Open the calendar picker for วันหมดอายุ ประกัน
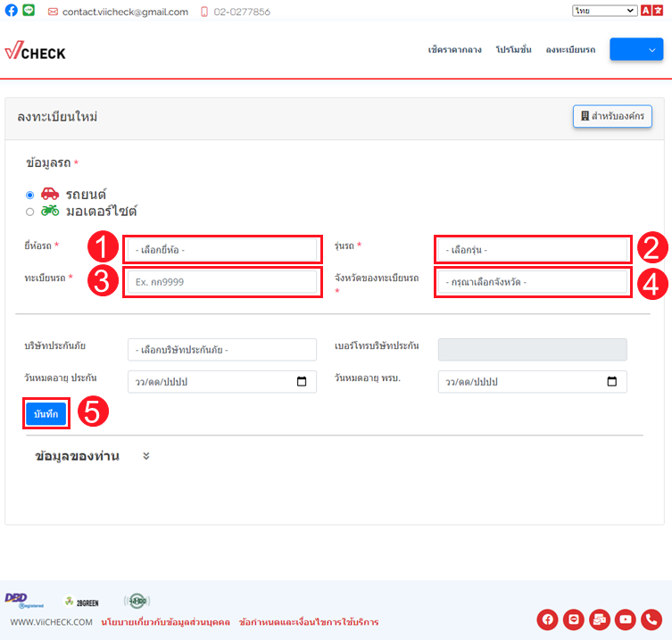The width and height of the screenshot is (672, 640). (302, 382)
